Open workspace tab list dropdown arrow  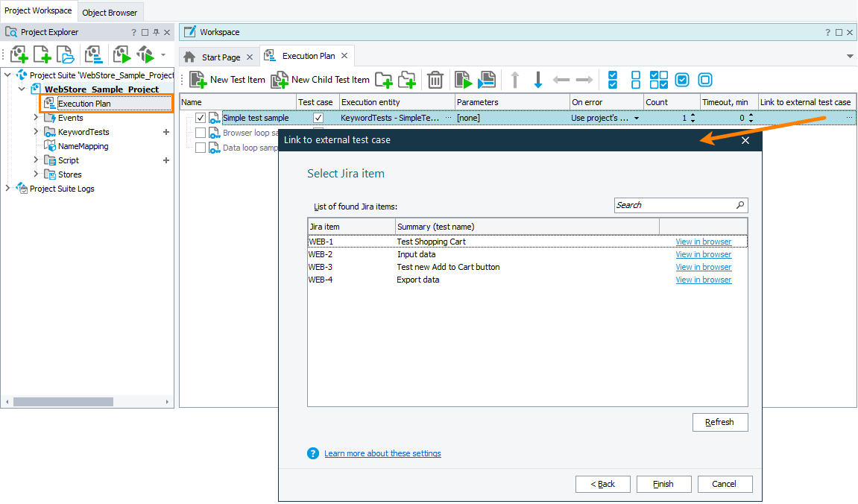850,57
